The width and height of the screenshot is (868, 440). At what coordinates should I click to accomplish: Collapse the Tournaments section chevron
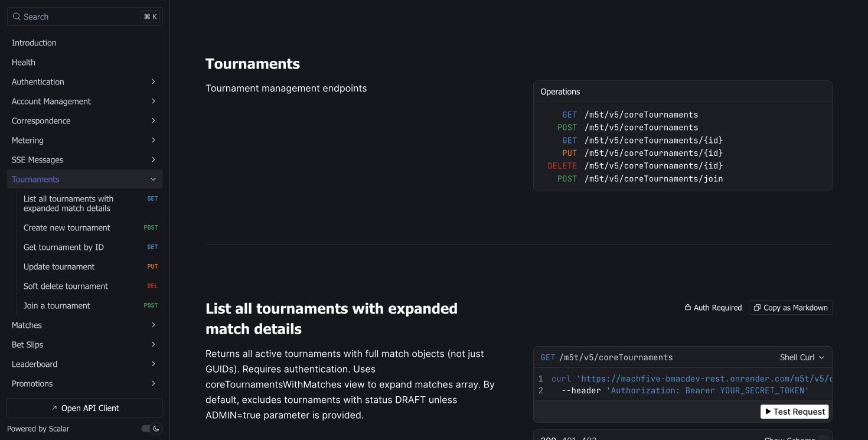coord(153,179)
